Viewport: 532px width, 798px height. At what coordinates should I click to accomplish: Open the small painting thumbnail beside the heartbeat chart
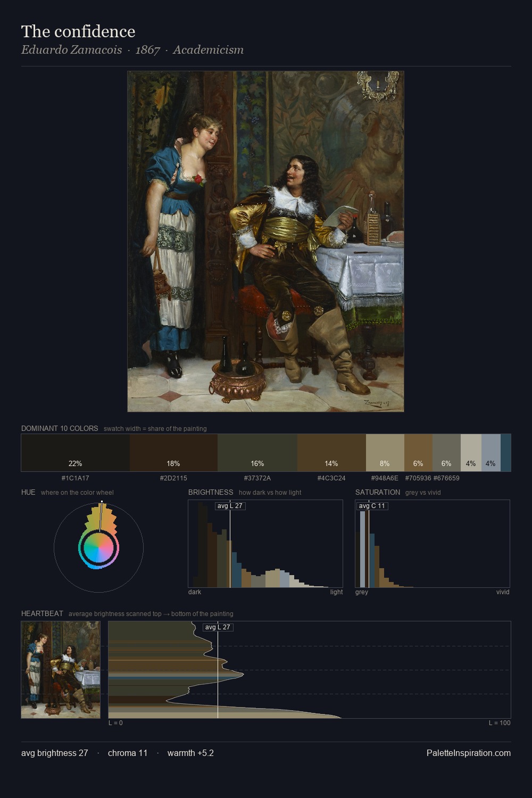coord(61,670)
